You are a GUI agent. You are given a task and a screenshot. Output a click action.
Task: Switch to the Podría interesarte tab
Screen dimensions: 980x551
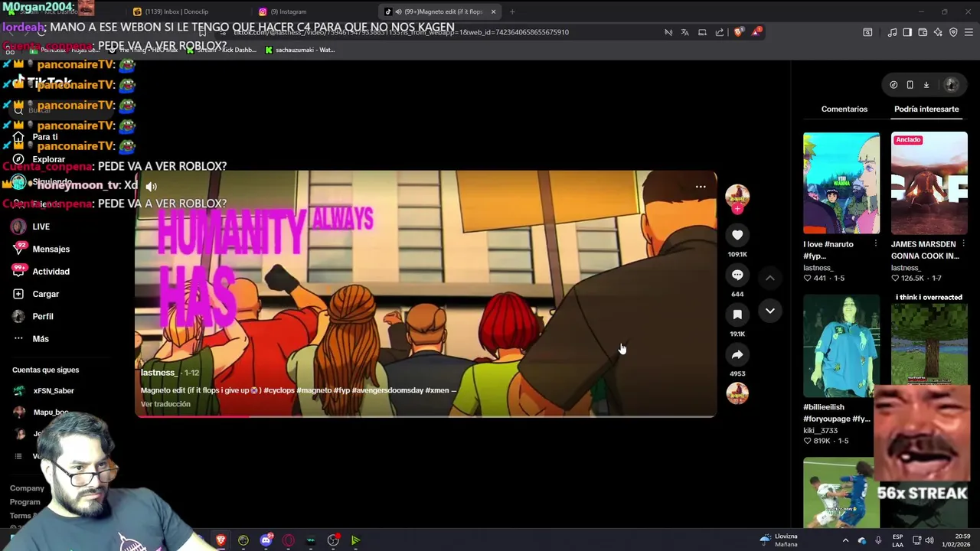pos(926,109)
